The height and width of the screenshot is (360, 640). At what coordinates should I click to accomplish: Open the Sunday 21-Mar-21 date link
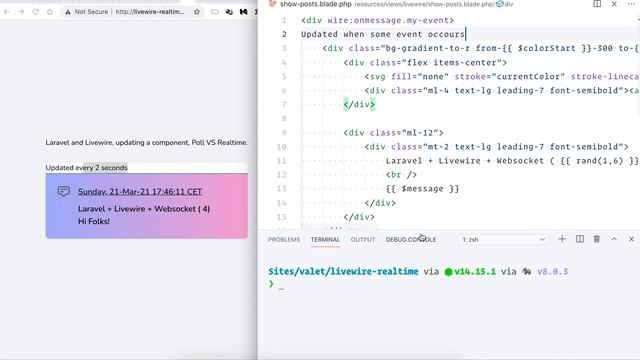(x=140, y=192)
